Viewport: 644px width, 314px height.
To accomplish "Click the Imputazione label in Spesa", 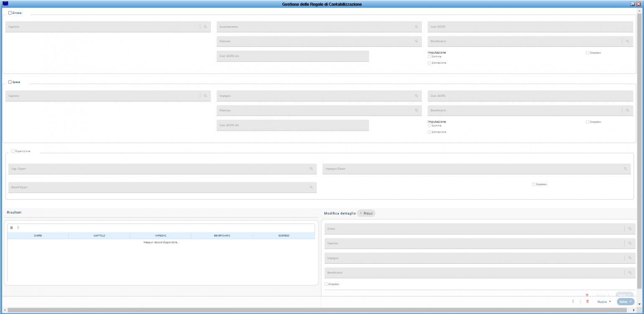I will (x=437, y=121).
